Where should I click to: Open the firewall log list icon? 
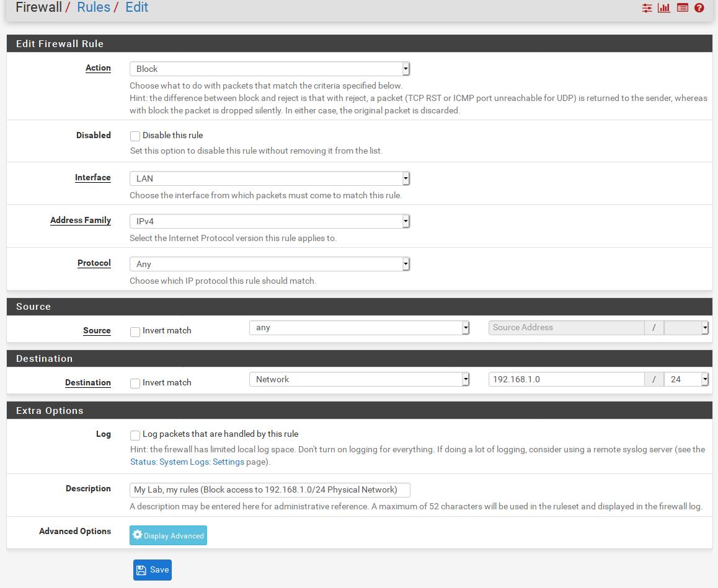pos(682,8)
